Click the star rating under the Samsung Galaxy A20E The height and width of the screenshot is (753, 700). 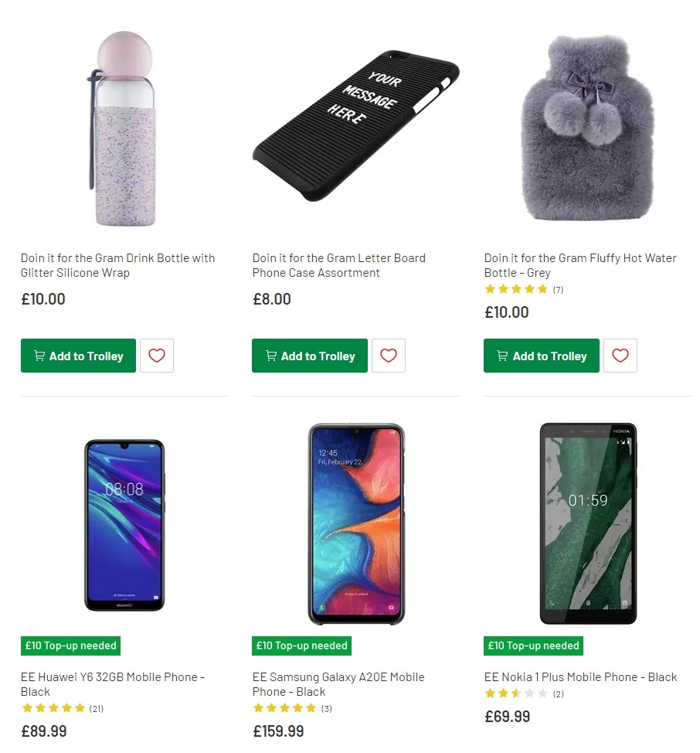(284, 708)
